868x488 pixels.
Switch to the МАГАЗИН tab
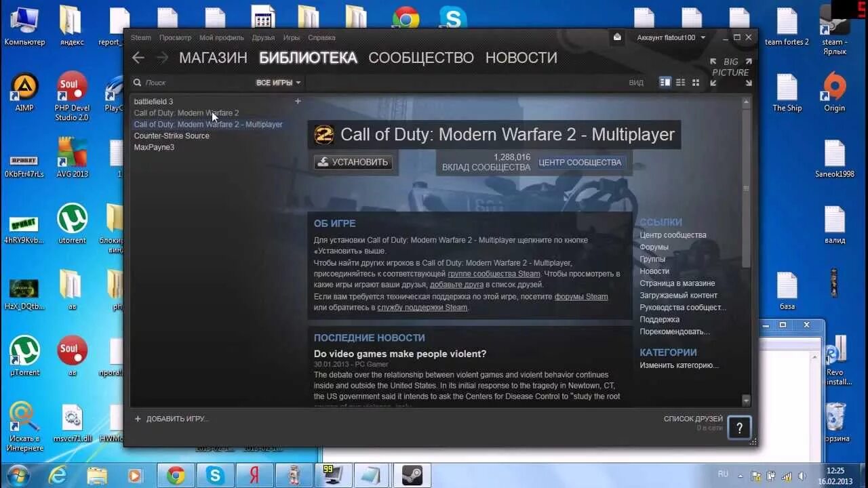pos(213,58)
